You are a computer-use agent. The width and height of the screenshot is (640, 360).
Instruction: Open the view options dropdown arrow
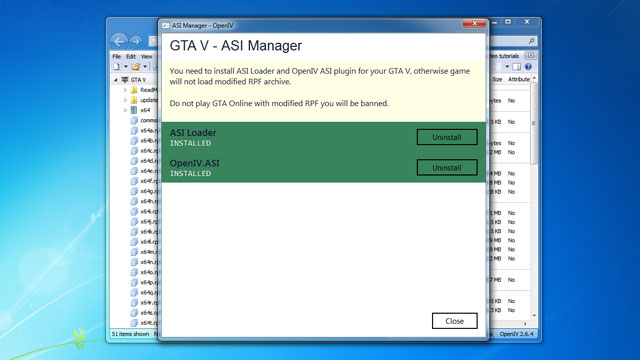click(x=507, y=67)
